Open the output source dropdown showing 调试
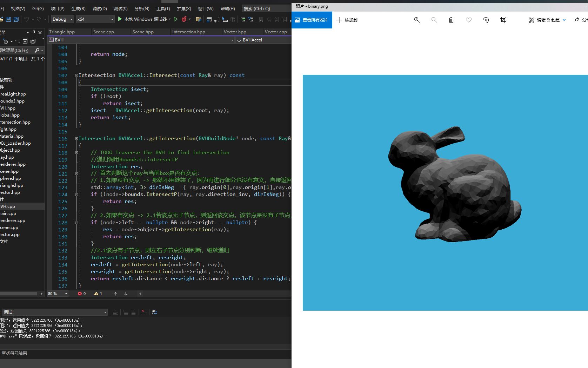The width and height of the screenshot is (588, 368). click(55, 312)
